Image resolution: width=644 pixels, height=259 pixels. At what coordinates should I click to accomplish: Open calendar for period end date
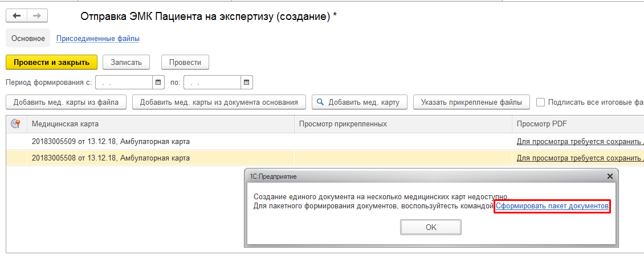click(x=246, y=83)
